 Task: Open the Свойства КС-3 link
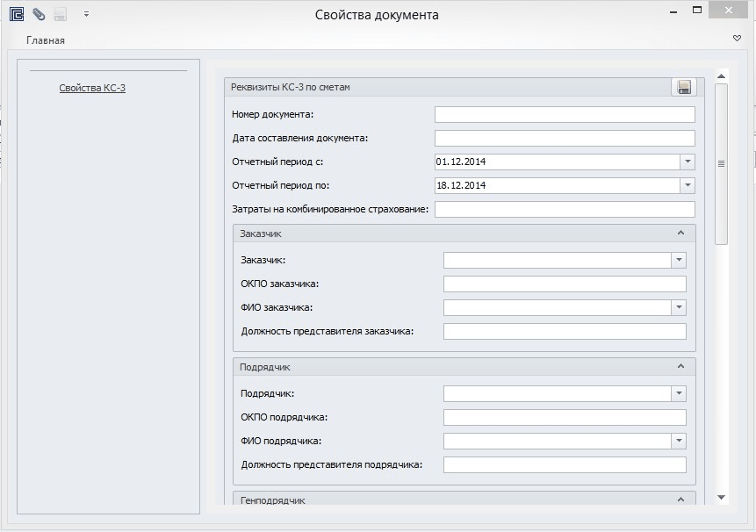coord(92,88)
